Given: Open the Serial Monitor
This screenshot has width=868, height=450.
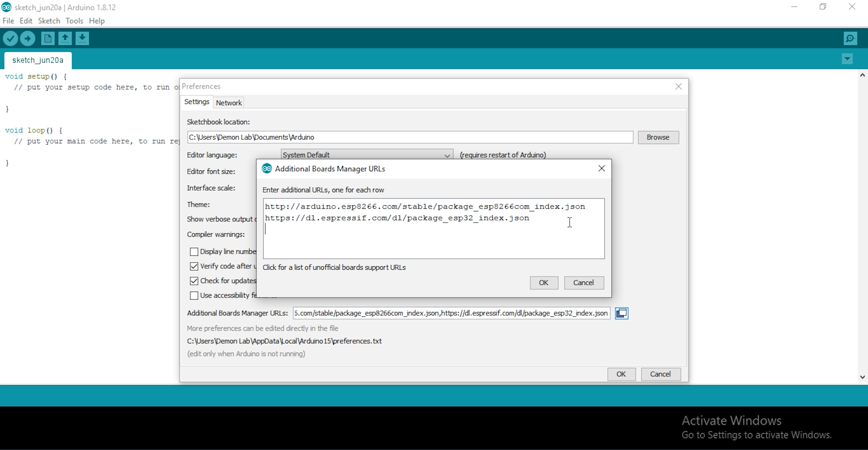Looking at the screenshot, I should coord(850,38).
